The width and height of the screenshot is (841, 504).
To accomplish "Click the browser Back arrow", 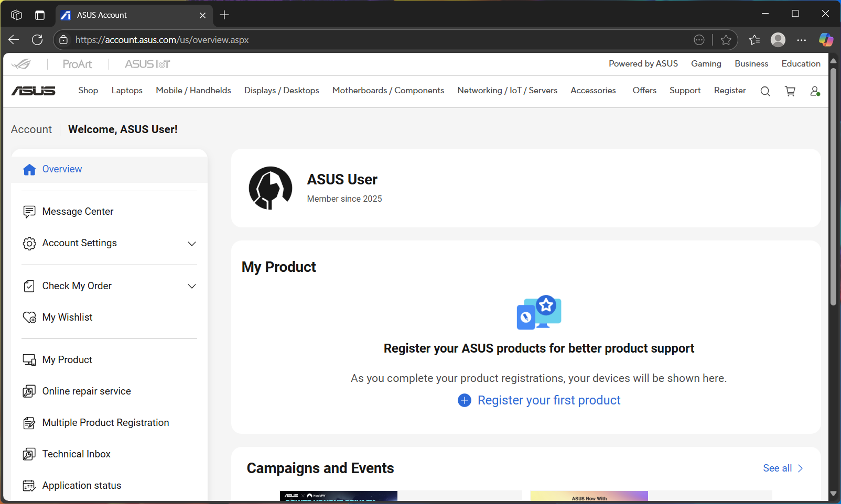I will click(x=14, y=40).
